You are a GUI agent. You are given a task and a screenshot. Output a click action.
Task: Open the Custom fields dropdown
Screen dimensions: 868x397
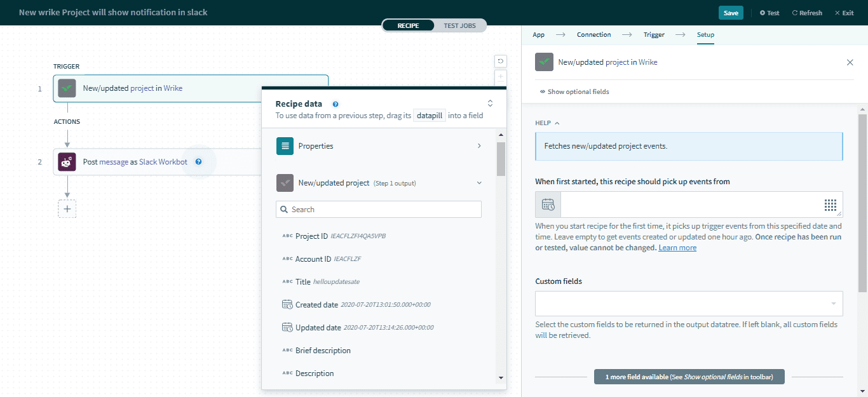click(689, 304)
